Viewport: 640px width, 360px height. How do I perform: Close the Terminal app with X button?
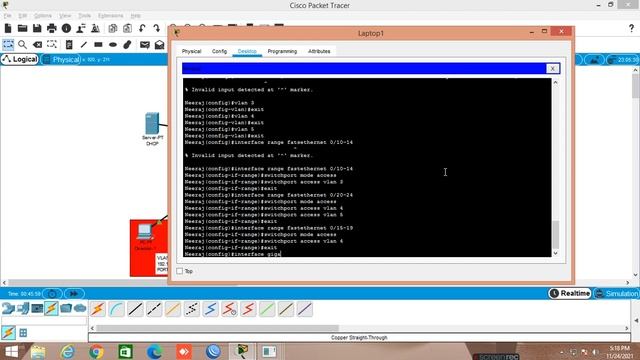pos(552,69)
